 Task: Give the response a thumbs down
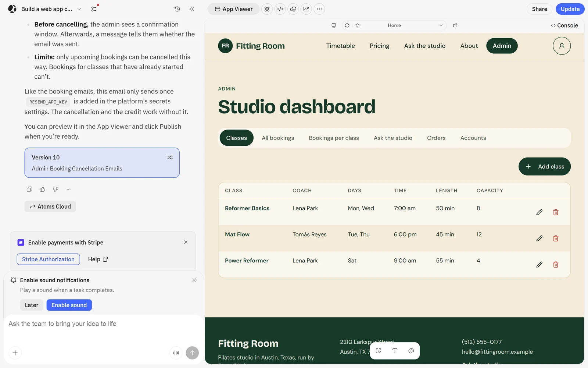55,189
